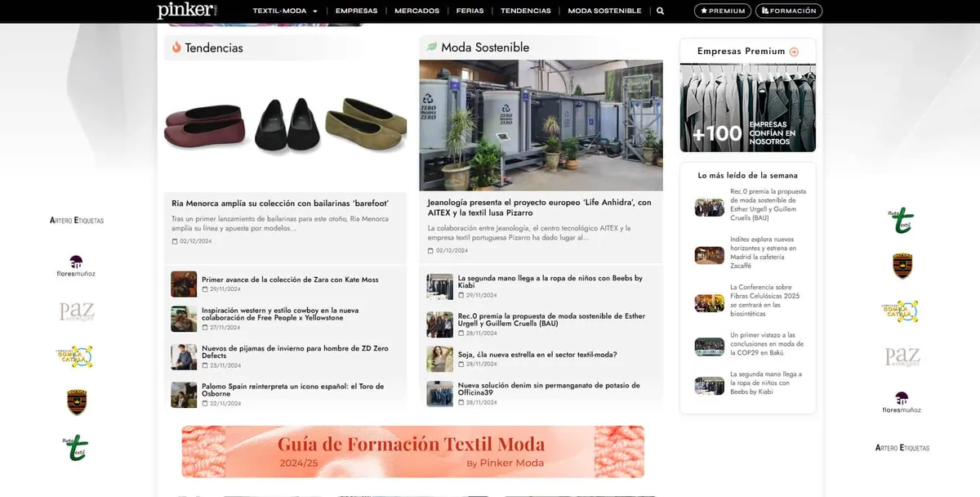Open Zara con Kate Moss article
The height and width of the screenshot is (497, 980).
point(290,280)
